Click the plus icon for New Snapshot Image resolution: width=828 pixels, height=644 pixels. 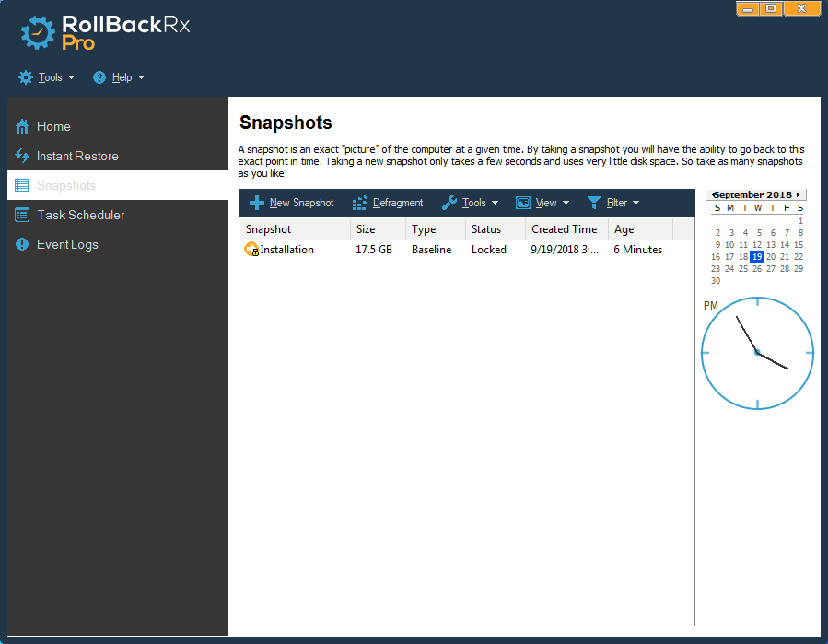point(257,203)
